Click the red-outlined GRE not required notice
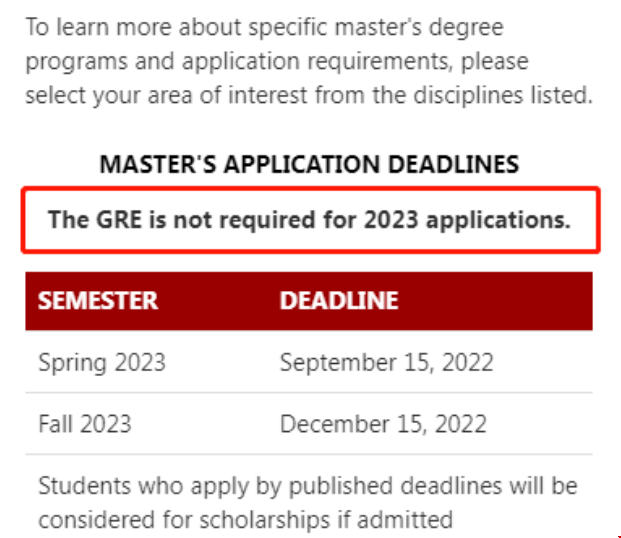The image size is (621, 538). pyautogui.click(x=310, y=220)
